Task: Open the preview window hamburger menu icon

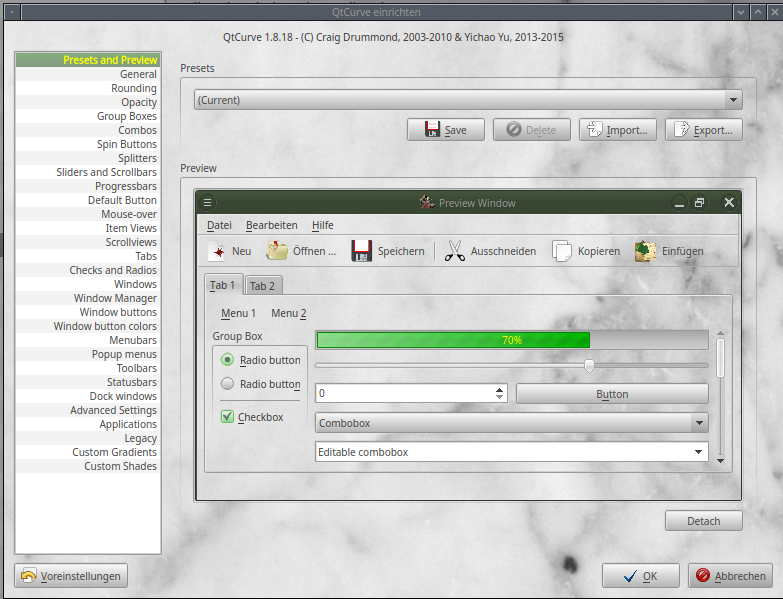Action: pos(208,203)
